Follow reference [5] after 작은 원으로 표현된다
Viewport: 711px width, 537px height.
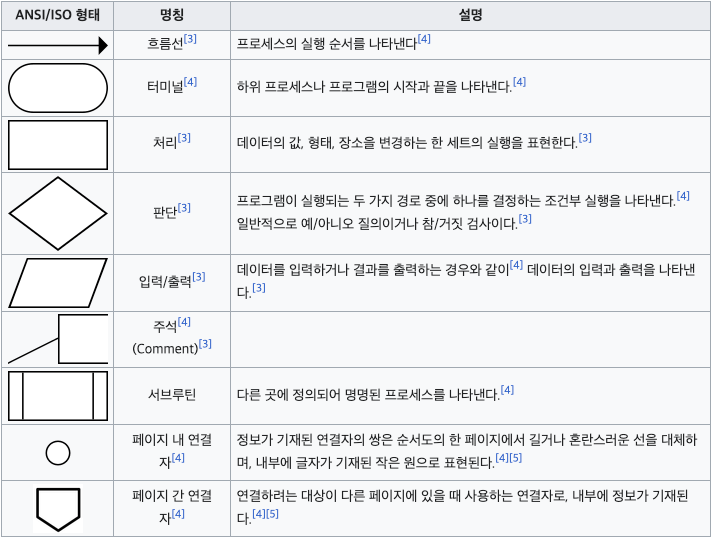coord(516,458)
